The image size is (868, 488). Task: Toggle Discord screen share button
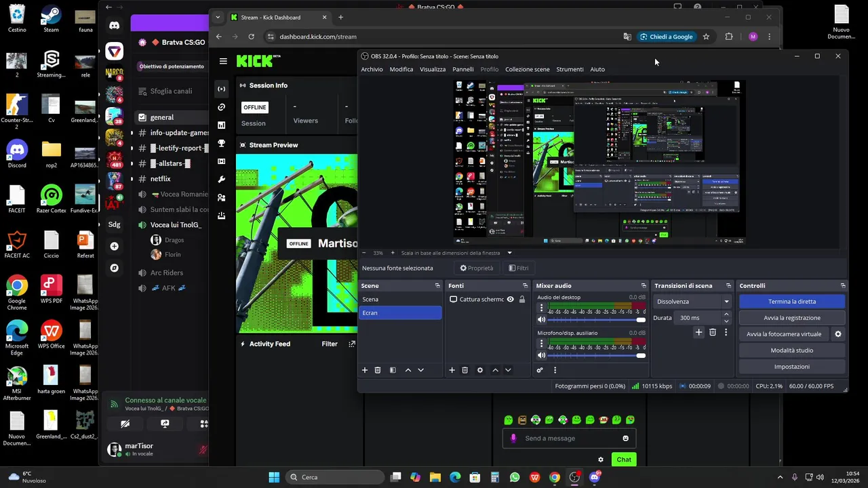165,424
